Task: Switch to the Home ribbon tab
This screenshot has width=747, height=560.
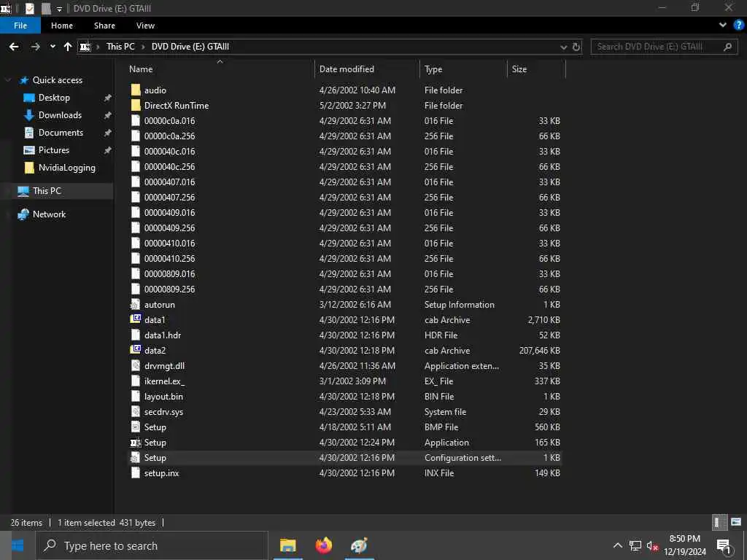Action: click(x=62, y=26)
